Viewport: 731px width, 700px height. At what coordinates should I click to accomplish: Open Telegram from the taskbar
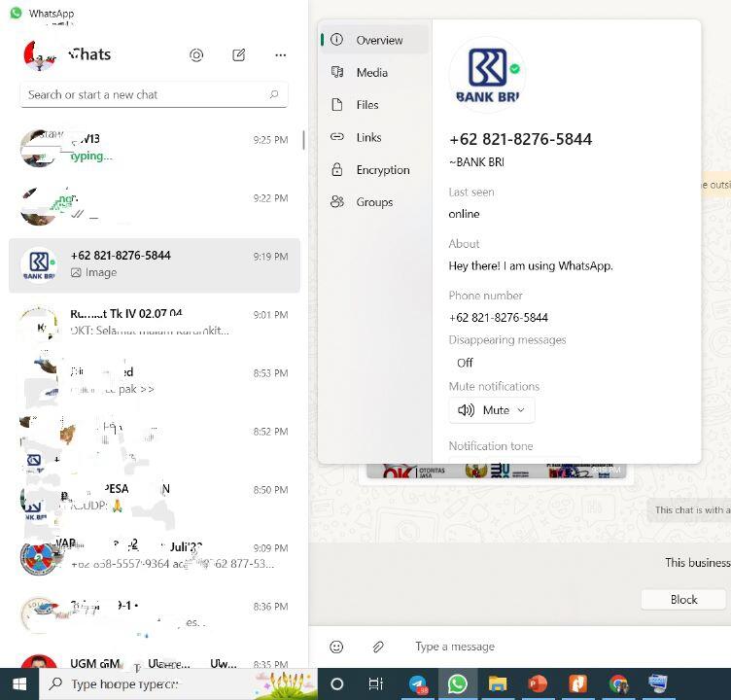click(x=418, y=684)
